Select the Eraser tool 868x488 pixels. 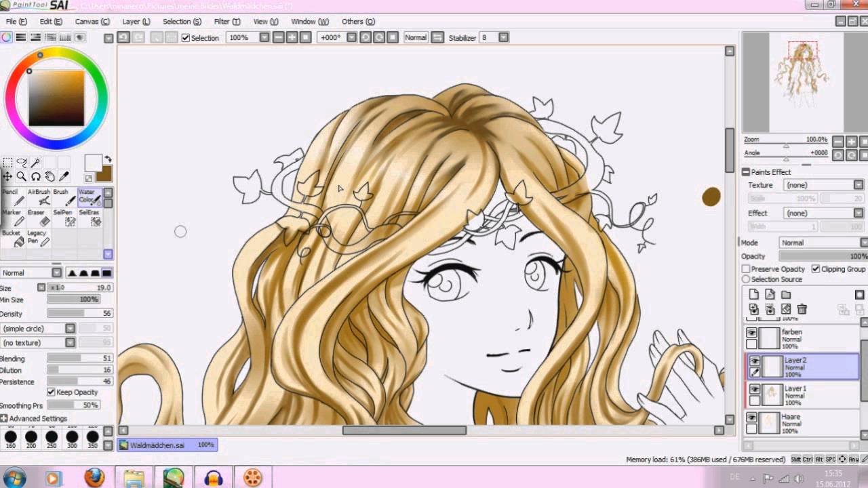pos(39,218)
